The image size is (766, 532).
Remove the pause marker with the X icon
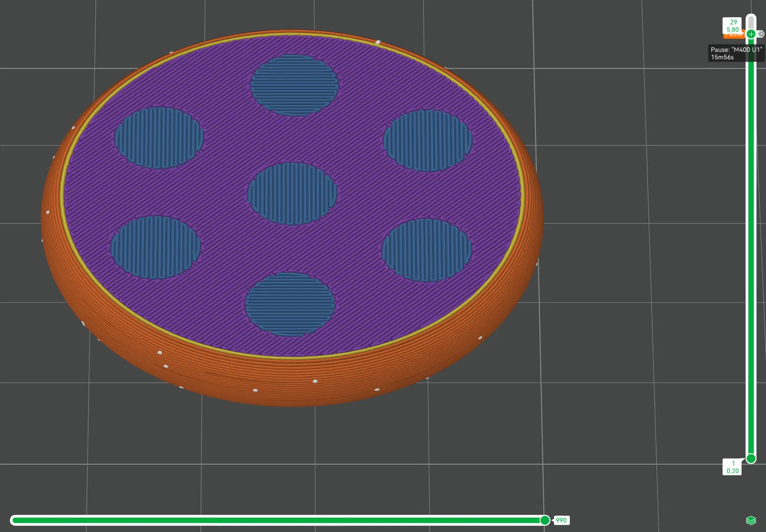(761, 34)
